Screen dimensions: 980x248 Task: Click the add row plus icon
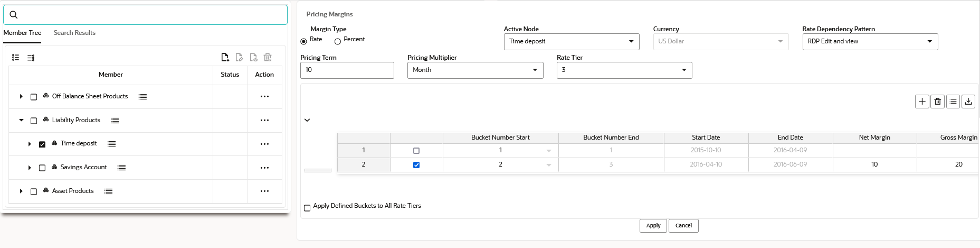pyautogui.click(x=922, y=102)
